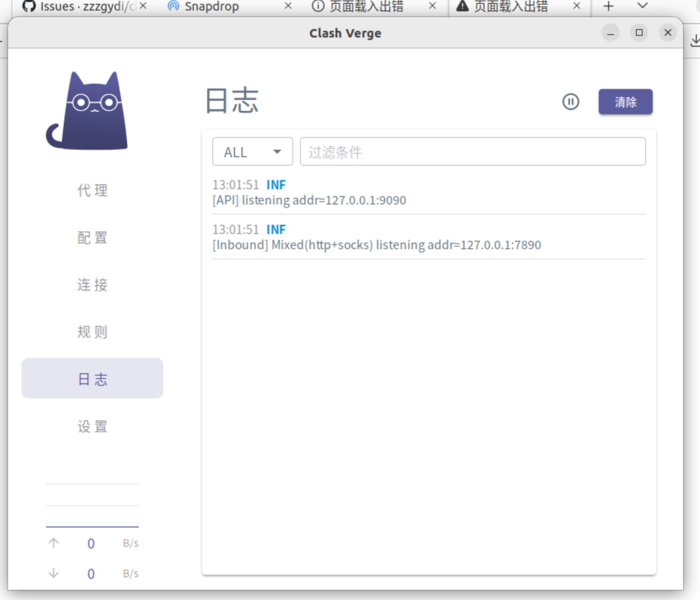Switch to the Issues GitHub browser tab

click(x=80, y=6)
